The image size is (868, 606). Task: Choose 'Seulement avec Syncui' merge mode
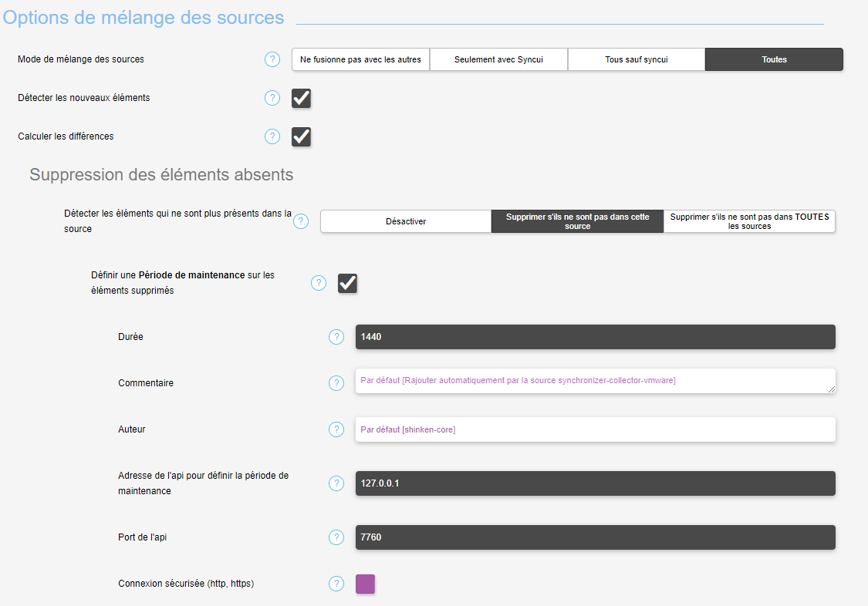498,59
